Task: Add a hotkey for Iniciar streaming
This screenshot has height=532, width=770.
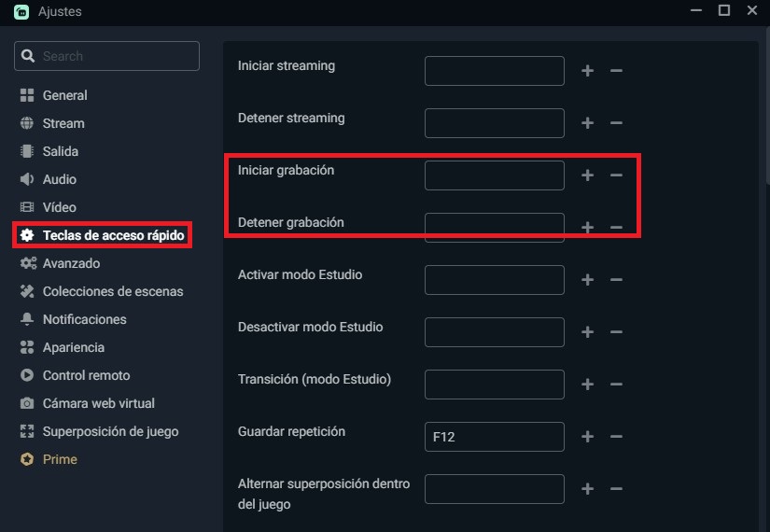Action: tap(587, 71)
